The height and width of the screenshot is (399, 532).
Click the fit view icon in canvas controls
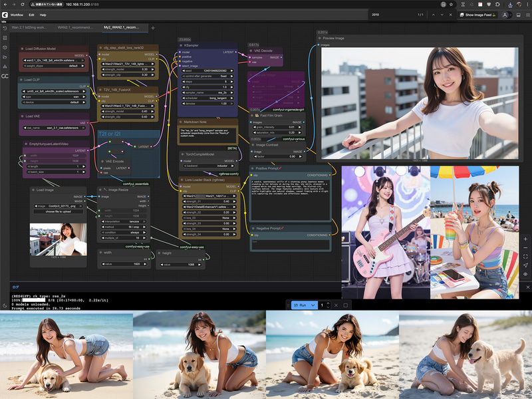525,257
